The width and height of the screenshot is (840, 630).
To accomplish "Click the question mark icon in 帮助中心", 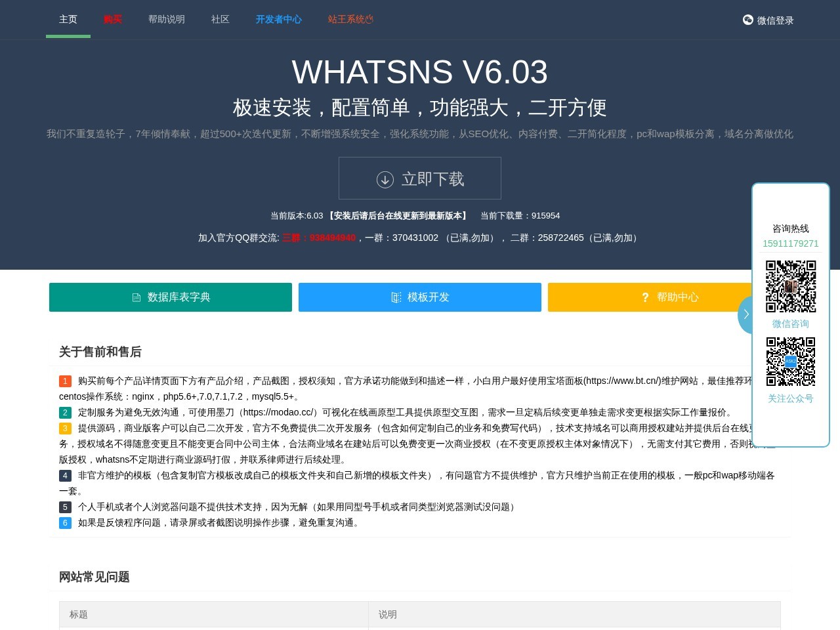I will 645,298.
